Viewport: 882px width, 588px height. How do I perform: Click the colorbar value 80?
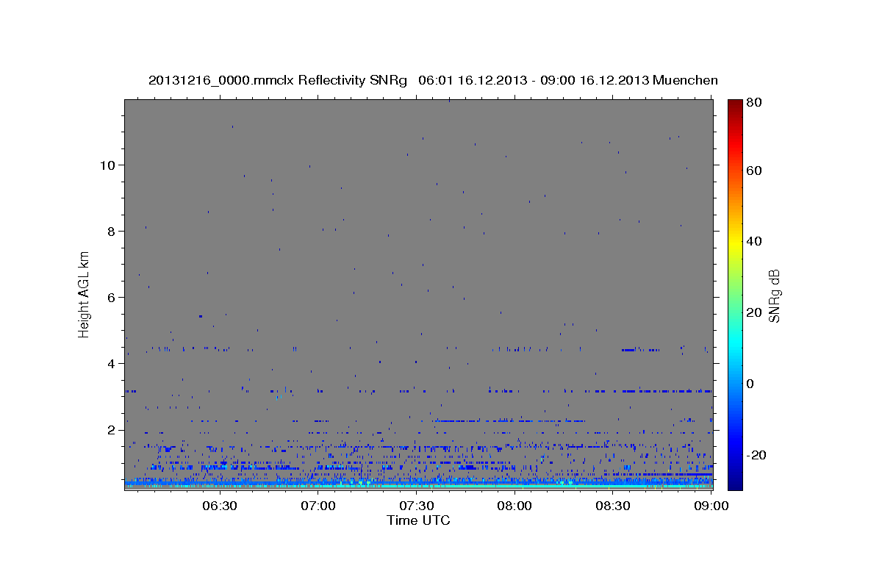[753, 102]
